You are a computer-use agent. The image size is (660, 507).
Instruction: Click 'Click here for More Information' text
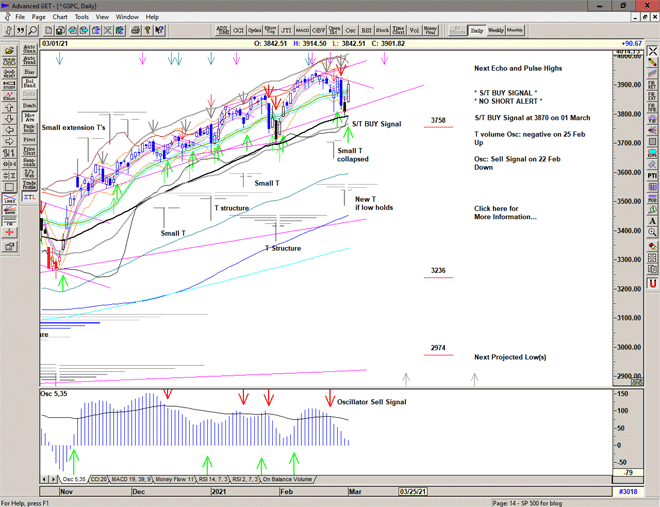[x=504, y=212]
